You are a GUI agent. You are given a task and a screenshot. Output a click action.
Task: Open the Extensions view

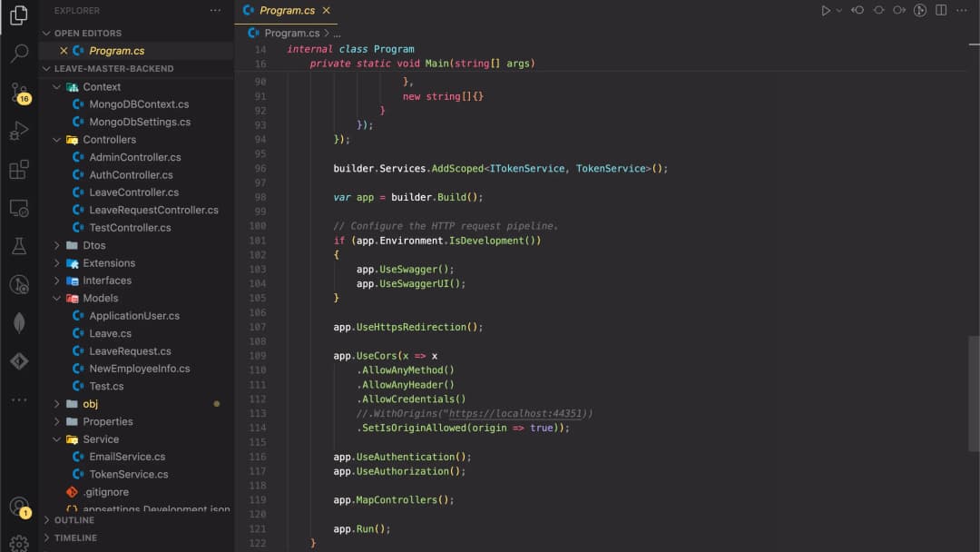[x=19, y=168]
